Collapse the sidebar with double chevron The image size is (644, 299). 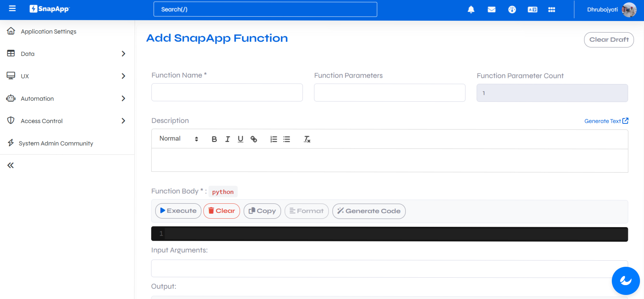point(11,165)
